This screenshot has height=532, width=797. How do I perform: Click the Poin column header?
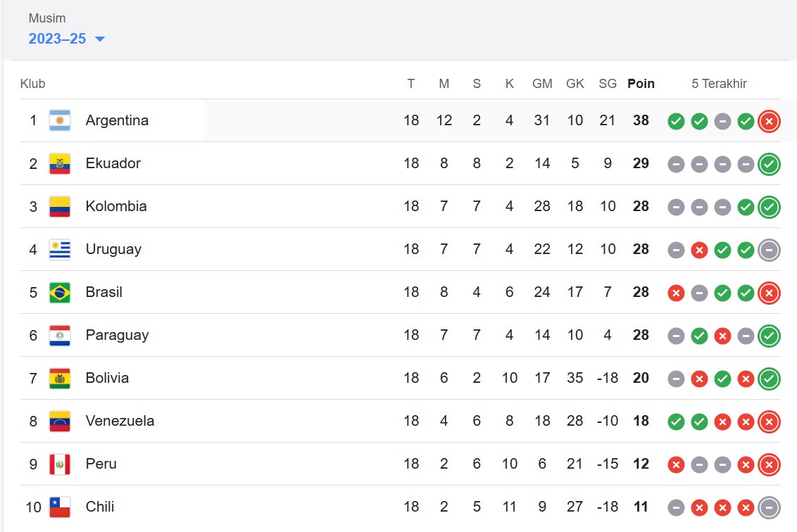[x=641, y=83]
